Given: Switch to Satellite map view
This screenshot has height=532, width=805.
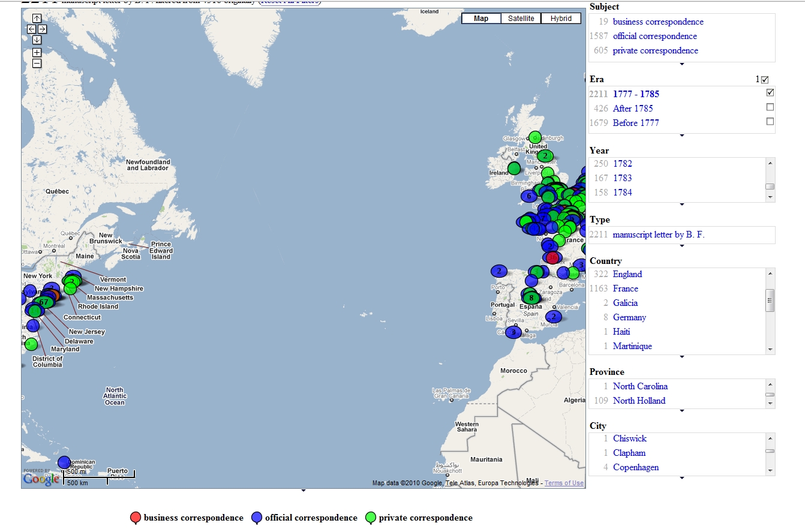Looking at the screenshot, I should (x=521, y=19).
